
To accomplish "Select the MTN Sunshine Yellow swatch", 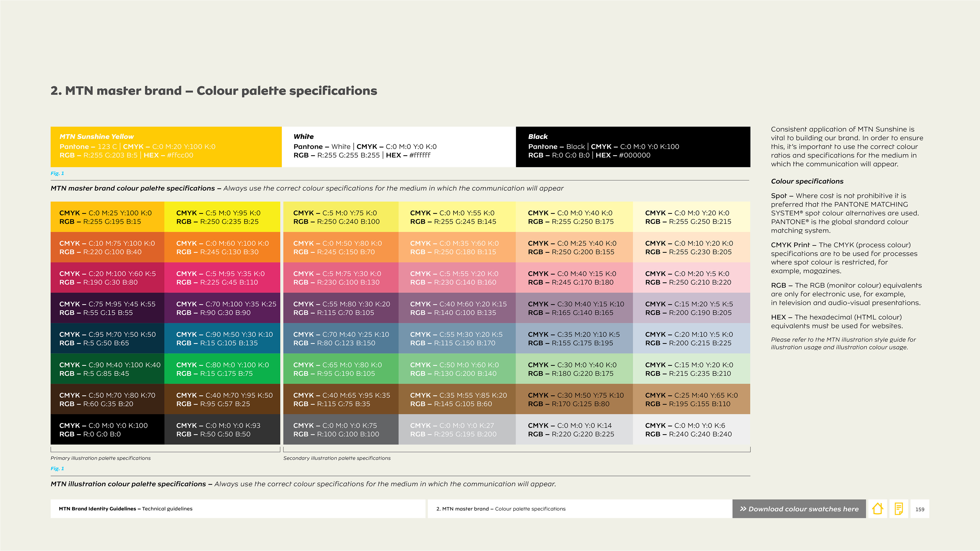I will pos(166,147).
